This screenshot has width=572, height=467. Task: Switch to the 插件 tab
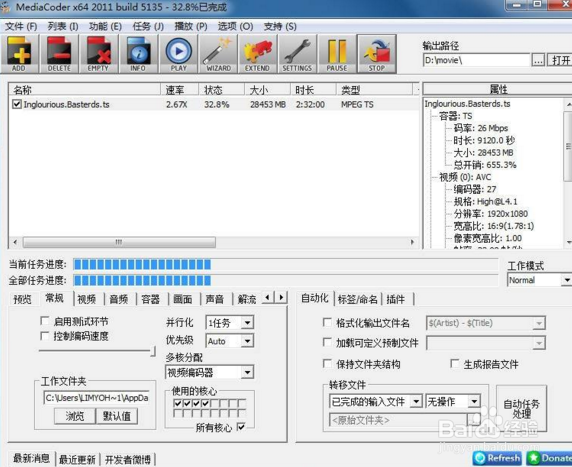pyautogui.click(x=396, y=299)
